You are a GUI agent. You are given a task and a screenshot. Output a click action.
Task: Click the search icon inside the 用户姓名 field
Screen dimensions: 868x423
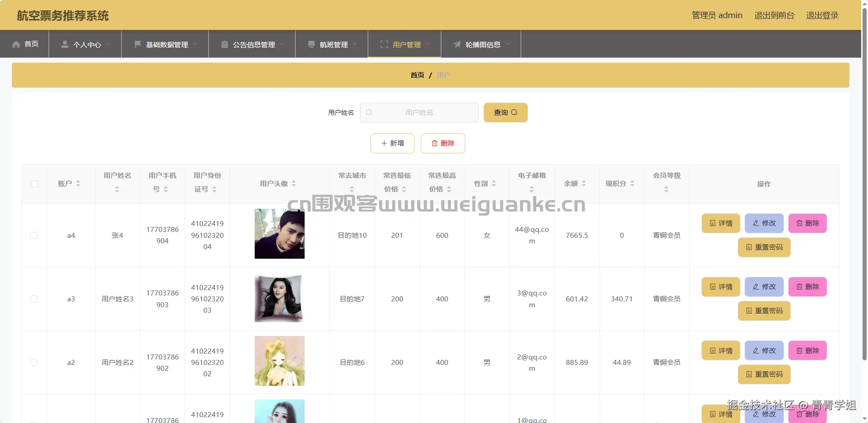[x=369, y=113]
